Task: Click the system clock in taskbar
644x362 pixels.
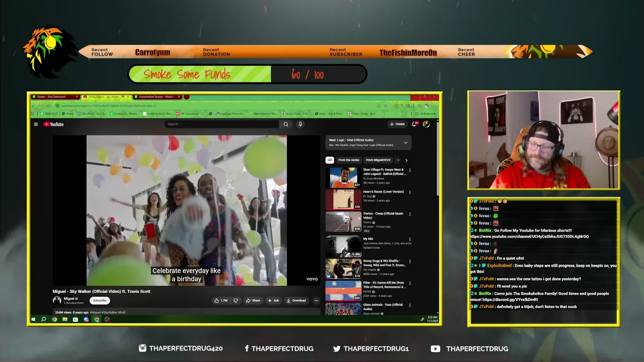Action: pos(433,319)
